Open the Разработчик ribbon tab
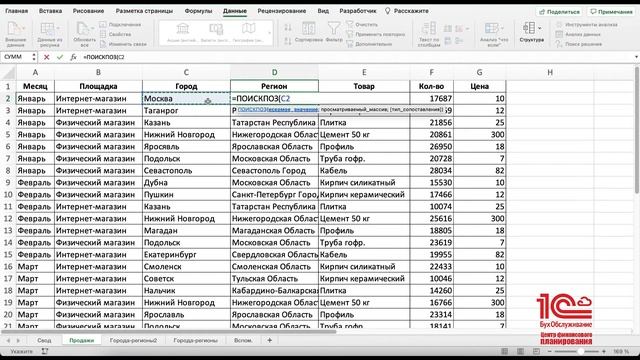Screen dimensions: 640x360 click(358, 11)
